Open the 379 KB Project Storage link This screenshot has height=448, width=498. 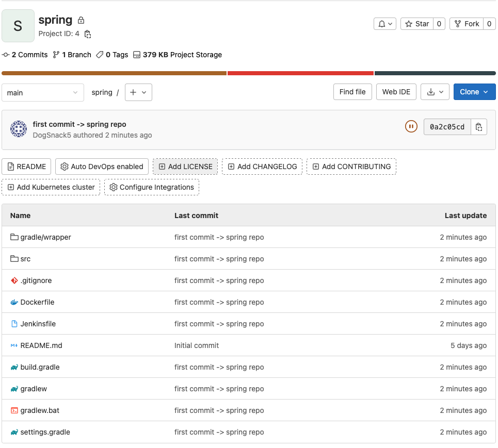pyautogui.click(x=178, y=55)
